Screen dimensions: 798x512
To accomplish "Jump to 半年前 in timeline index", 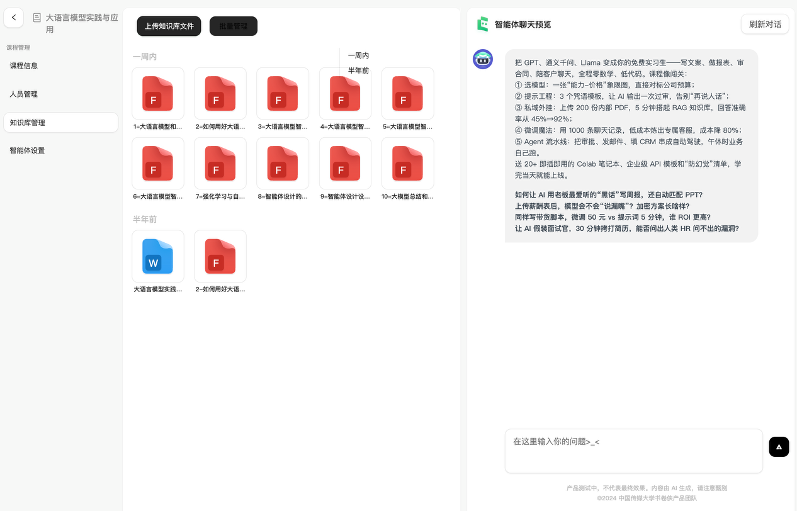I will click(358, 70).
